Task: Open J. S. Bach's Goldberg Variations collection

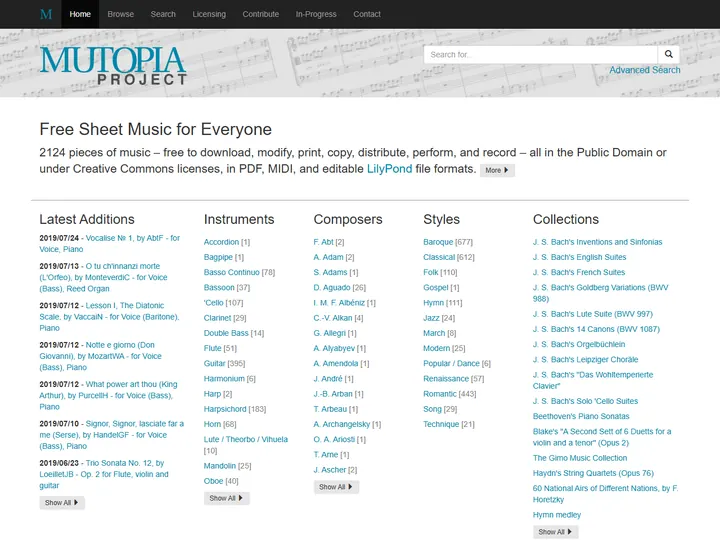Action: 601,293
